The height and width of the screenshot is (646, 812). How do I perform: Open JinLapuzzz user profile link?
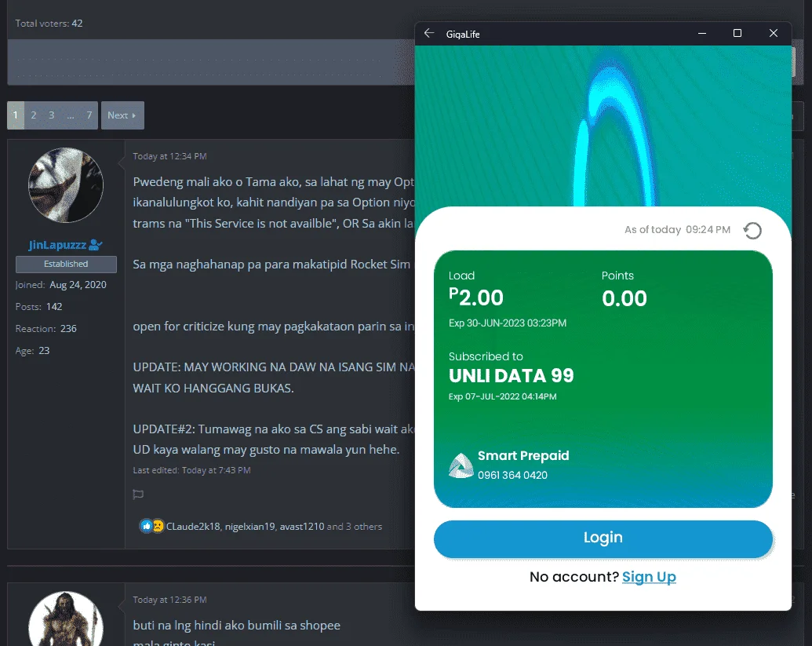click(x=57, y=245)
